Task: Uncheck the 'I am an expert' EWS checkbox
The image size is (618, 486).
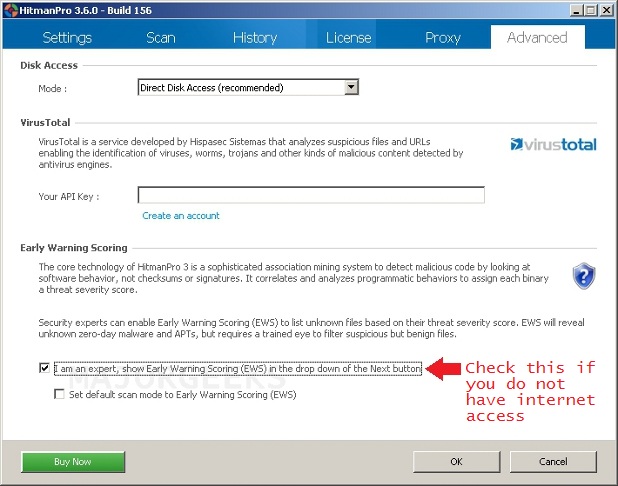Action: pyautogui.click(x=44, y=368)
